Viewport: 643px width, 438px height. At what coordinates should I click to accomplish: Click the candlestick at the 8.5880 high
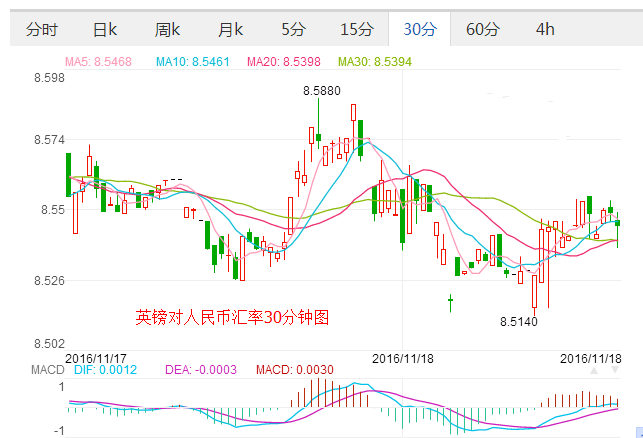click(318, 123)
